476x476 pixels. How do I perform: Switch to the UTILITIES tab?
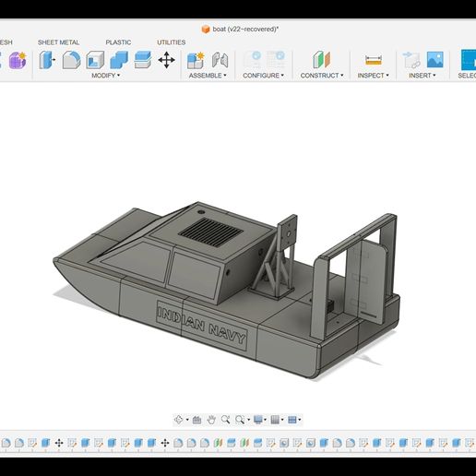(x=172, y=42)
